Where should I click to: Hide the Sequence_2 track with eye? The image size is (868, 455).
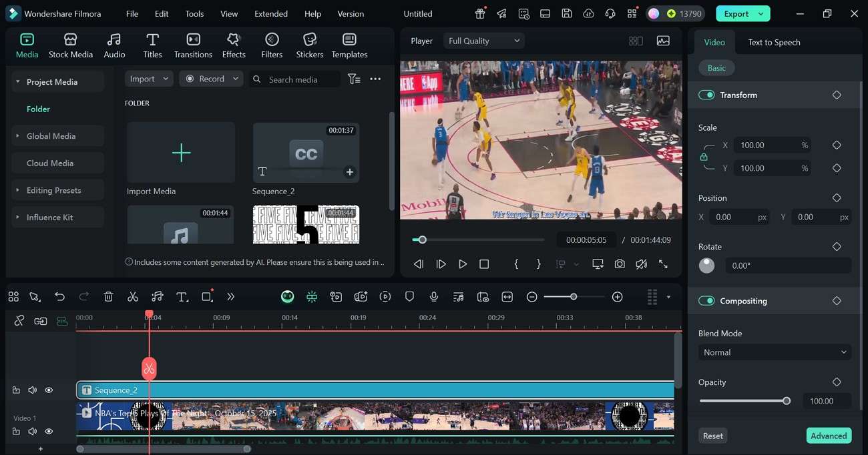coord(49,390)
